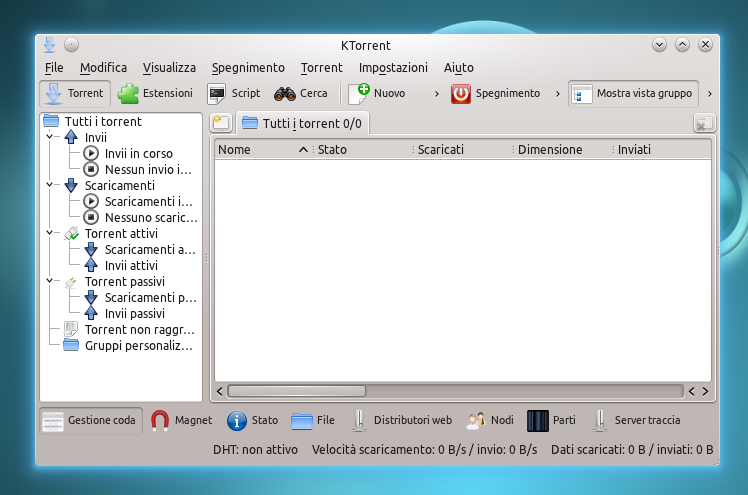Click left arrow of horizontal scrollbar
Image resolution: width=748 pixels, height=495 pixels.
pos(219,392)
